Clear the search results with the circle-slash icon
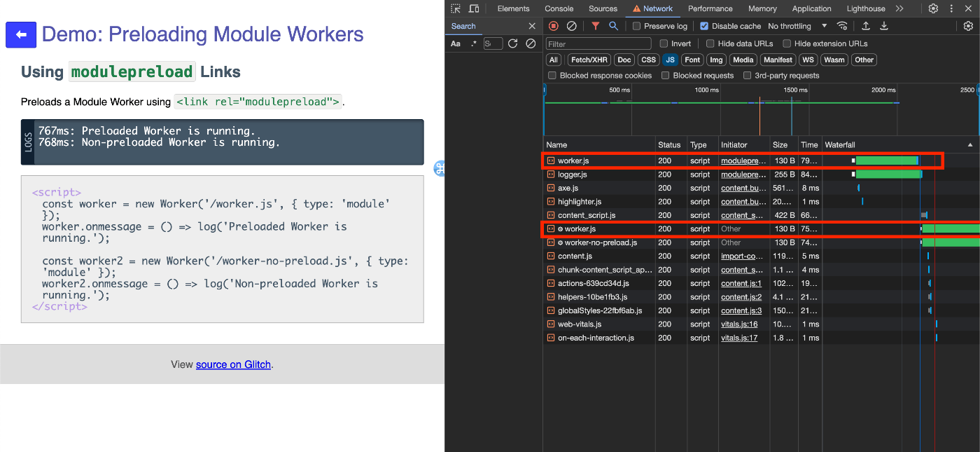Viewport: 980px width, 452px height. (531, 43)
